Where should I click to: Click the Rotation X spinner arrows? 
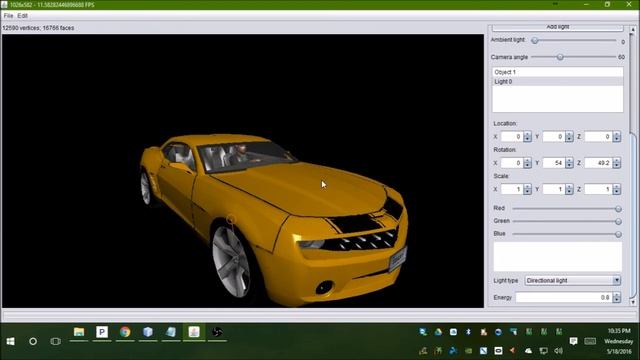(x=527, y=163)
